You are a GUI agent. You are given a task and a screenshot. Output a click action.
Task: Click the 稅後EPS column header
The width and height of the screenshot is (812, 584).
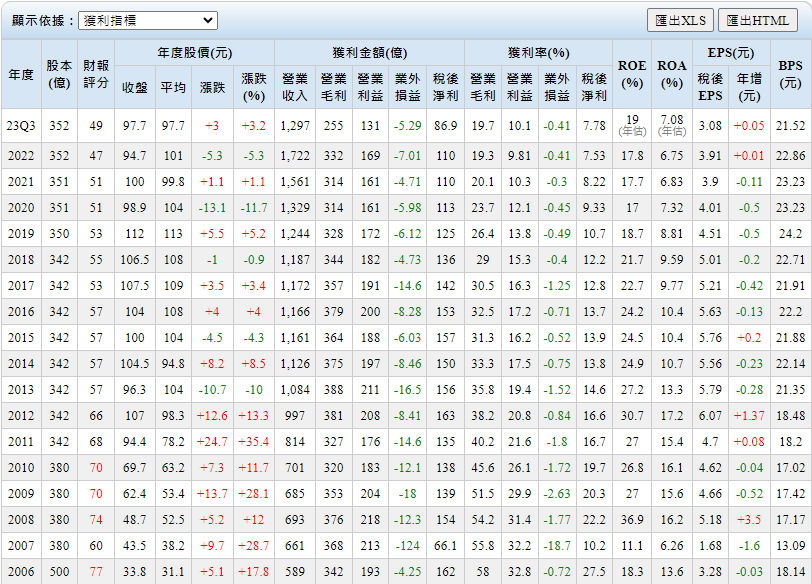[710, 87]
